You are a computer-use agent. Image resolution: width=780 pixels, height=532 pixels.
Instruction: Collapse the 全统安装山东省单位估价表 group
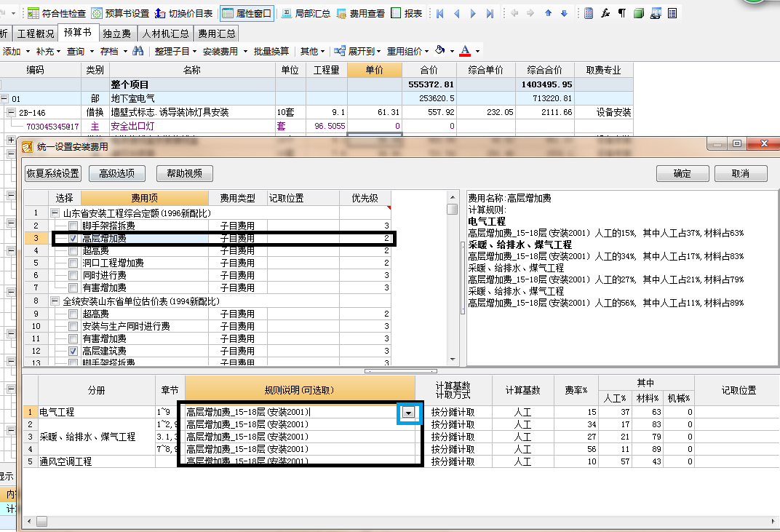tap(55, 301)
